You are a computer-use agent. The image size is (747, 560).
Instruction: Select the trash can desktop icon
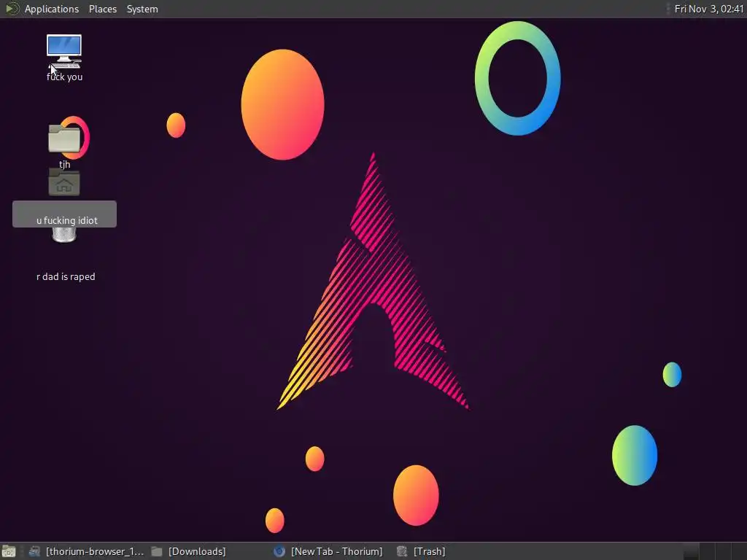click(64, 235)
